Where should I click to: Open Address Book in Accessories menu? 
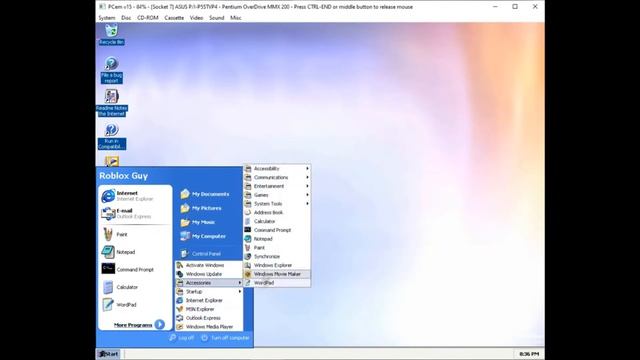coord(277,212)
